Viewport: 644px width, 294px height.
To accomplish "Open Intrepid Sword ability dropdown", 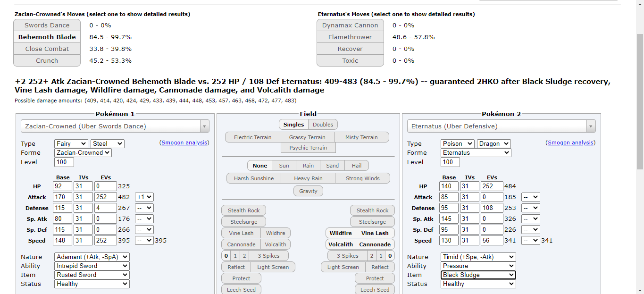I will [x=92, y=266].
